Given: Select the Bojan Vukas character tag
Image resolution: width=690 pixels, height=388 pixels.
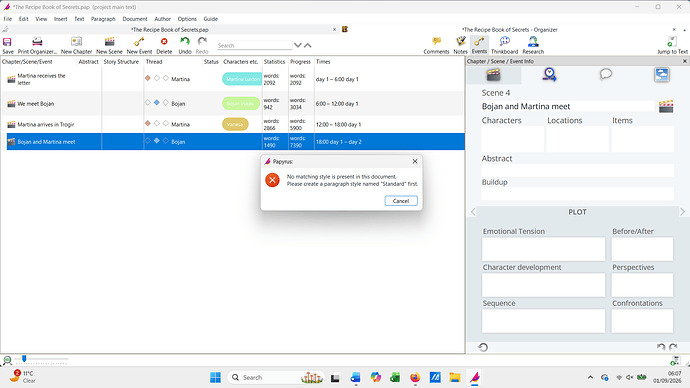Looking at the screenshot, I should click(x=241, y=103).
